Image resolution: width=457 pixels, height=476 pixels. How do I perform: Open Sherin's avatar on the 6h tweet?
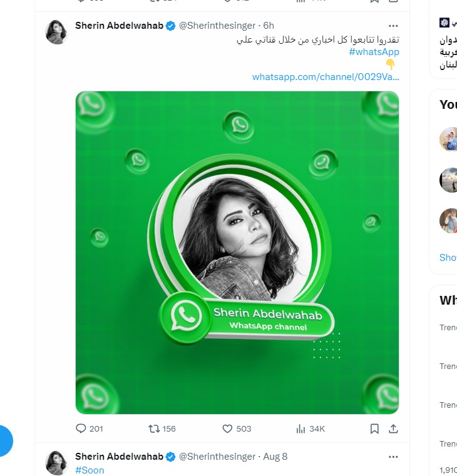pyautogui.click(x=56, y=31)
